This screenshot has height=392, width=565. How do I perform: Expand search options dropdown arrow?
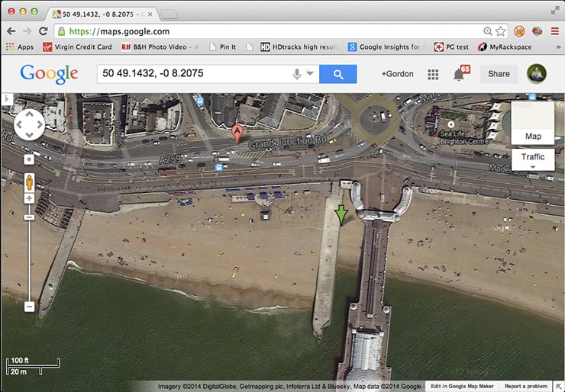click(311, 74)
